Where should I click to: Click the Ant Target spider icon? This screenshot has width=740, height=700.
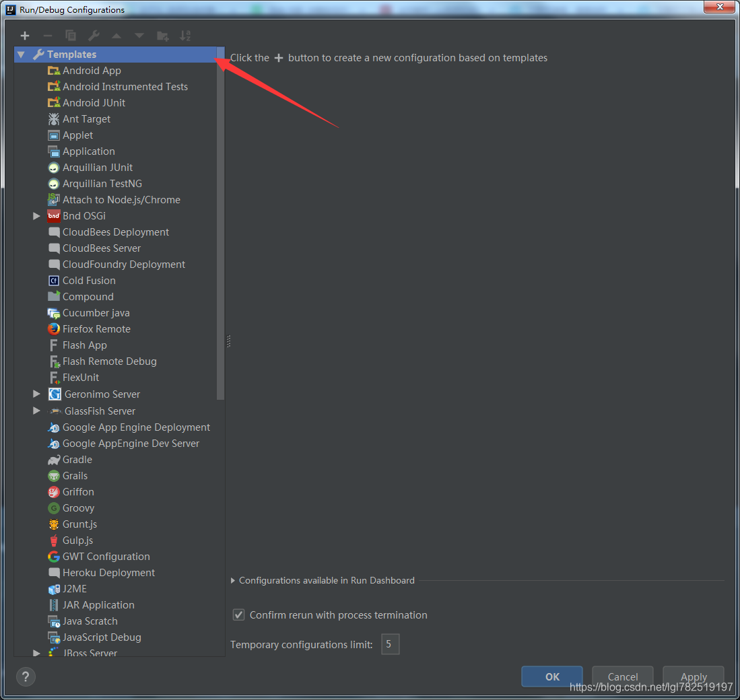(x=54, y=119)
